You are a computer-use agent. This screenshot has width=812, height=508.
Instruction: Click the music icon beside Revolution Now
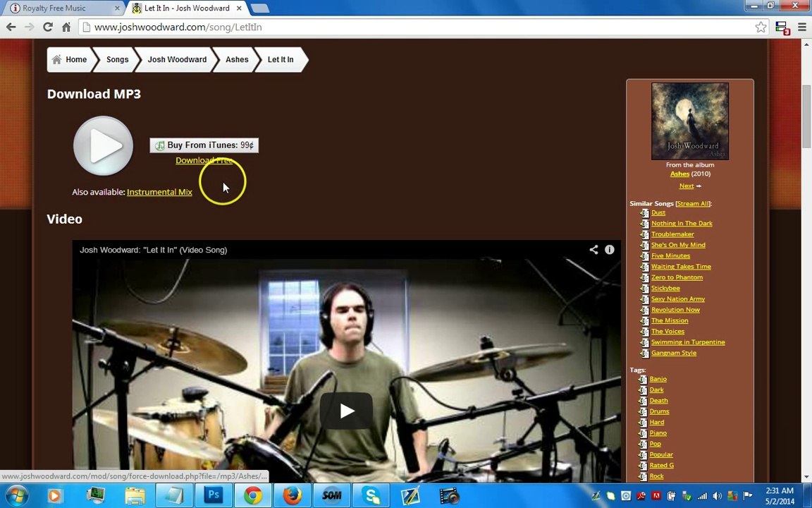(x=644, y=310)
